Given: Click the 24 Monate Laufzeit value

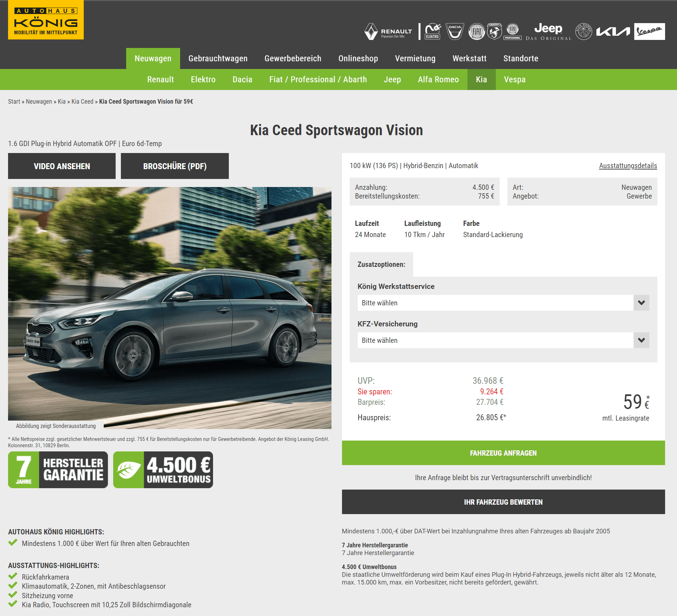Looking at the screenshot, I should point(370,235).
